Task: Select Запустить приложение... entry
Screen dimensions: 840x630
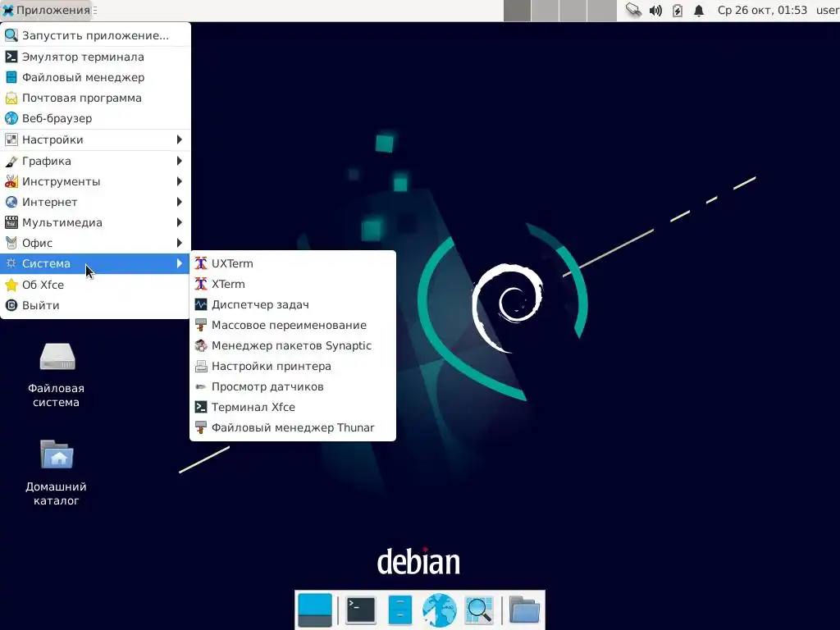Action: click(x=95, y=35)
